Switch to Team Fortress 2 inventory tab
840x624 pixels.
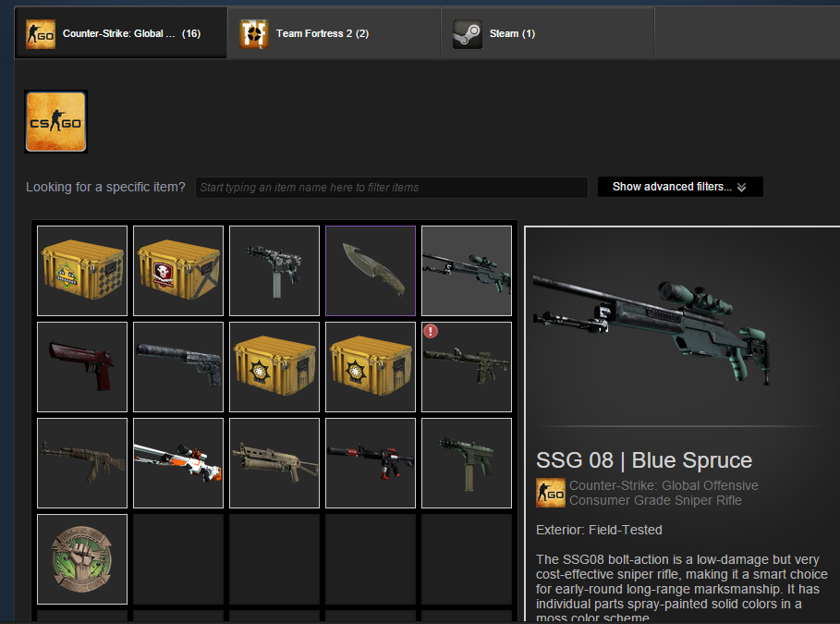(334, 33)
